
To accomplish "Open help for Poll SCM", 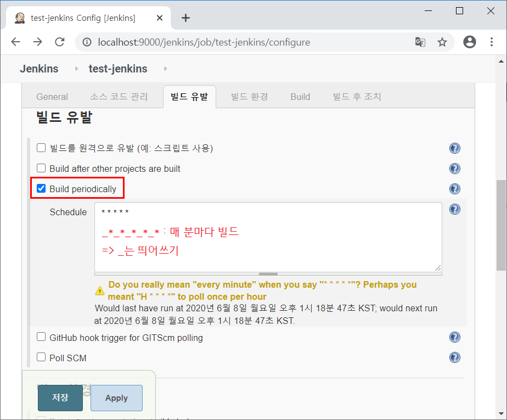I will 455,357.
